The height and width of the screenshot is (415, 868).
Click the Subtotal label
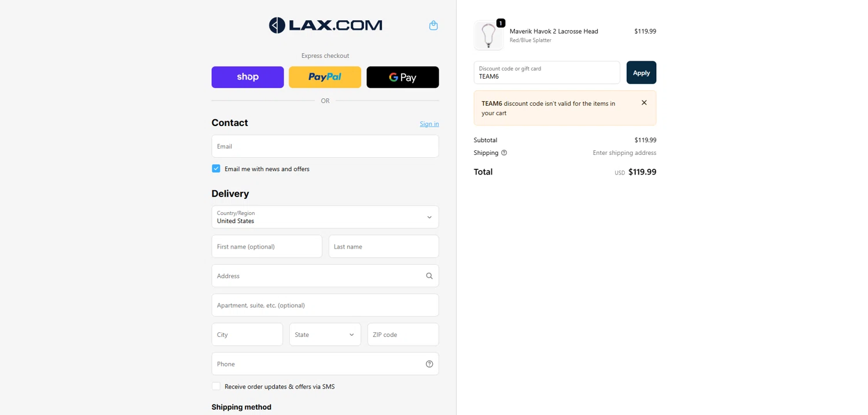486,140
